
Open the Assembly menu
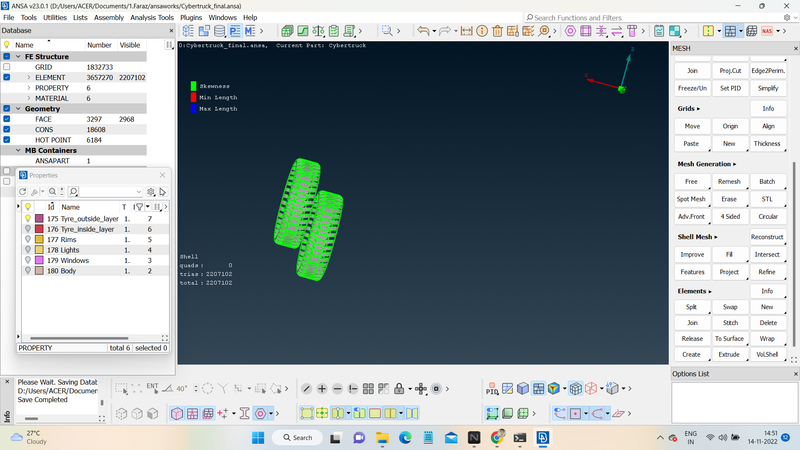tap(109, 17)
